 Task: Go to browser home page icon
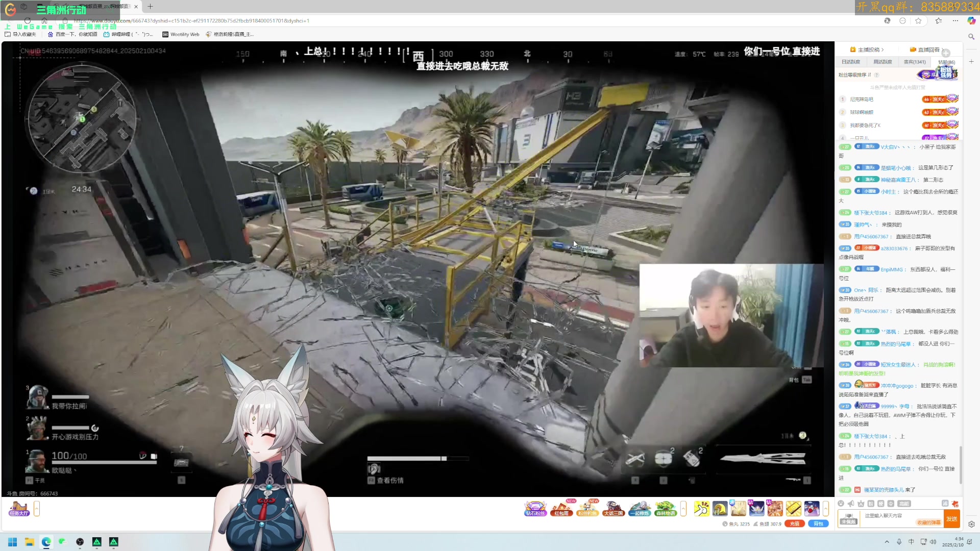(x=44, y=21)
